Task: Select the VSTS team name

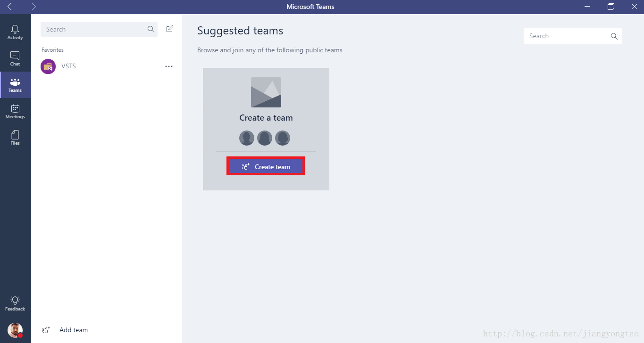Action: (x=68, y=66)
